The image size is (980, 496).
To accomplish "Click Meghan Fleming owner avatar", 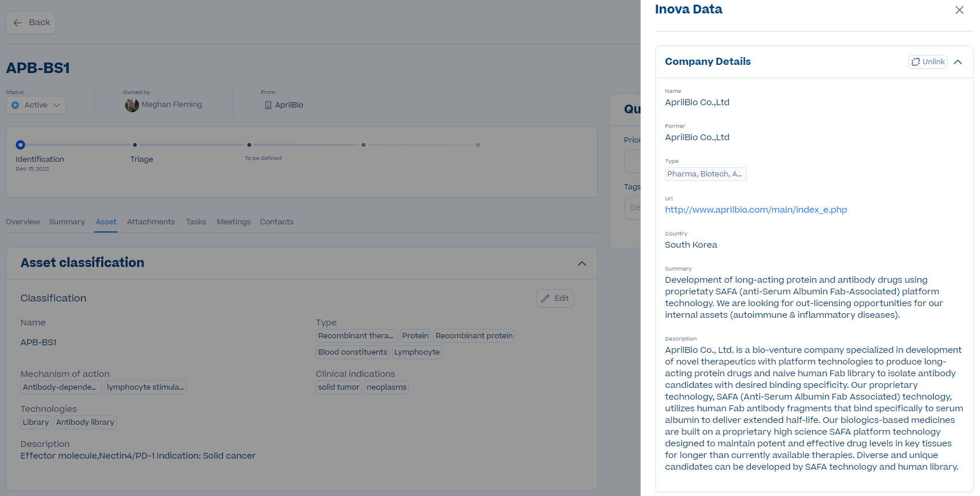I will [131, 105].
